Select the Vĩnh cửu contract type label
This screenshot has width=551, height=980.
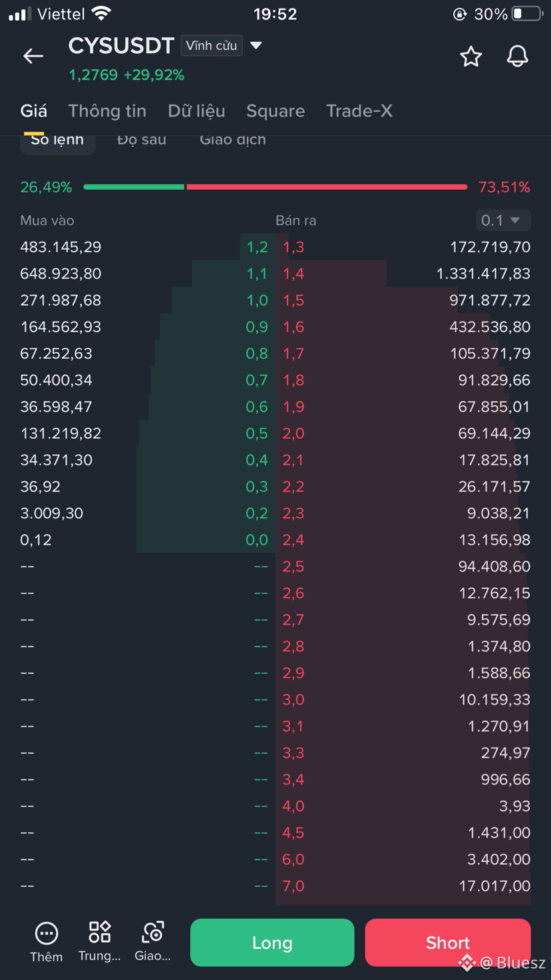[x=211, y=45]
